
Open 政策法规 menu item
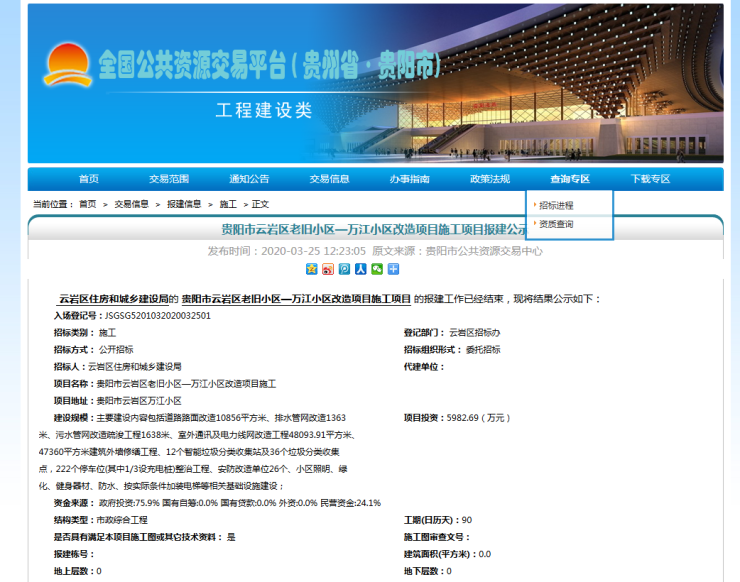tap(490, 179)
